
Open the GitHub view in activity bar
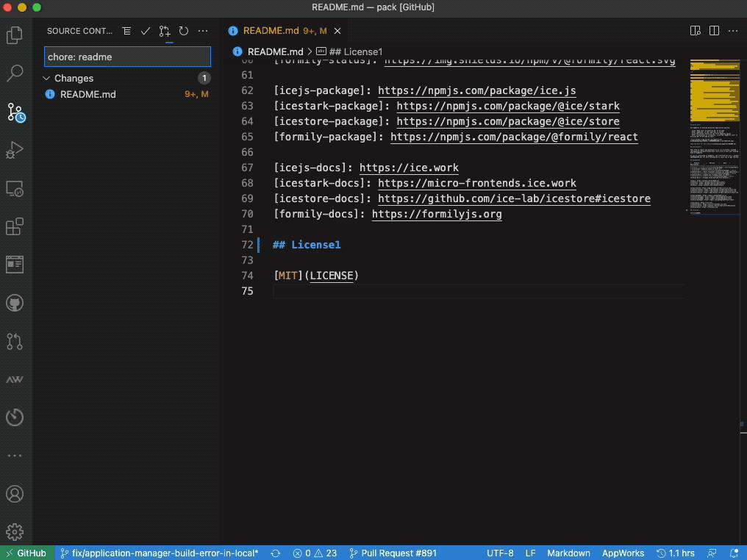tap(15, 304)
